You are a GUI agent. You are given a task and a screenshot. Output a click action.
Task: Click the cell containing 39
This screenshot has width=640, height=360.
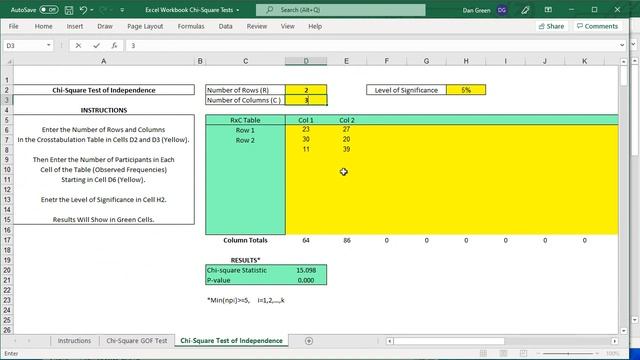347,149
